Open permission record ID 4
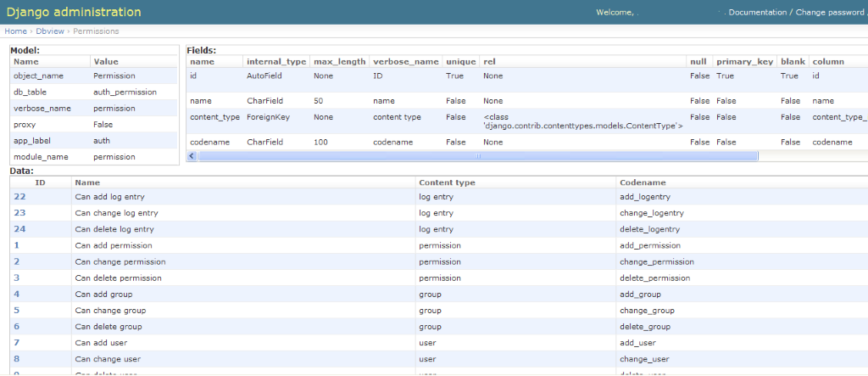Image resolution: width=868 pixels, height=376 pixels. click(17, 294)
